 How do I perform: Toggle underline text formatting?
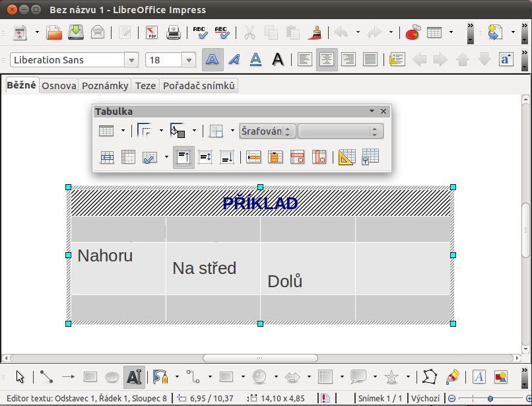click(256, 60)
